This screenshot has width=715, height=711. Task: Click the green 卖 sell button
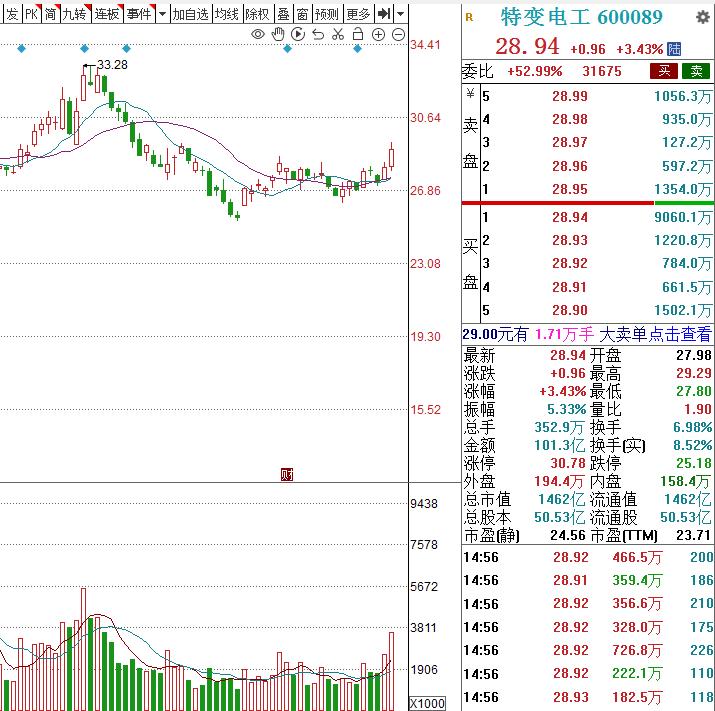click(x=696, y=71)
